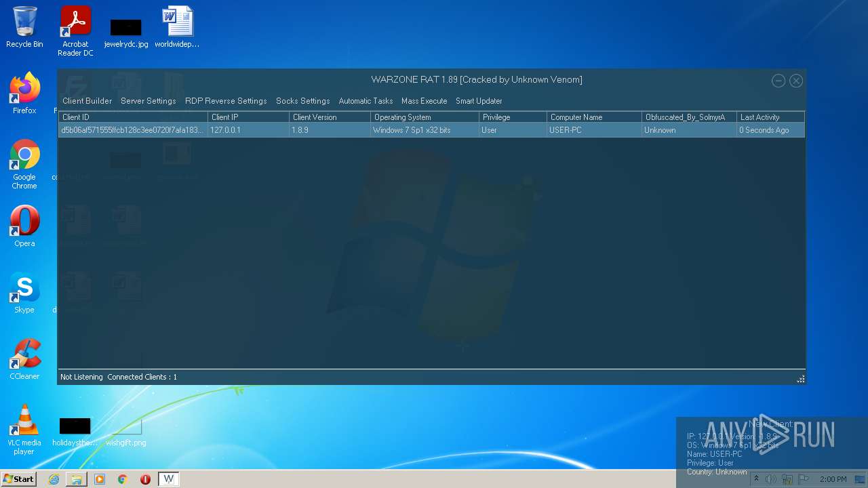Image resolution: width=868 pixels, height=488 pixels.
Task: Show hidden tray icons arrow
Action: [x=757, y=479]
